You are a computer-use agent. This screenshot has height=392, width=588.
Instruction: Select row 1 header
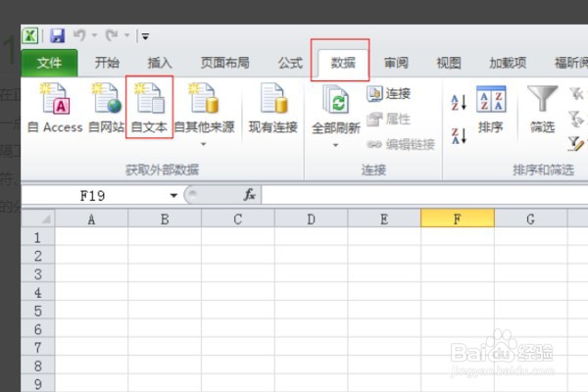38,237
